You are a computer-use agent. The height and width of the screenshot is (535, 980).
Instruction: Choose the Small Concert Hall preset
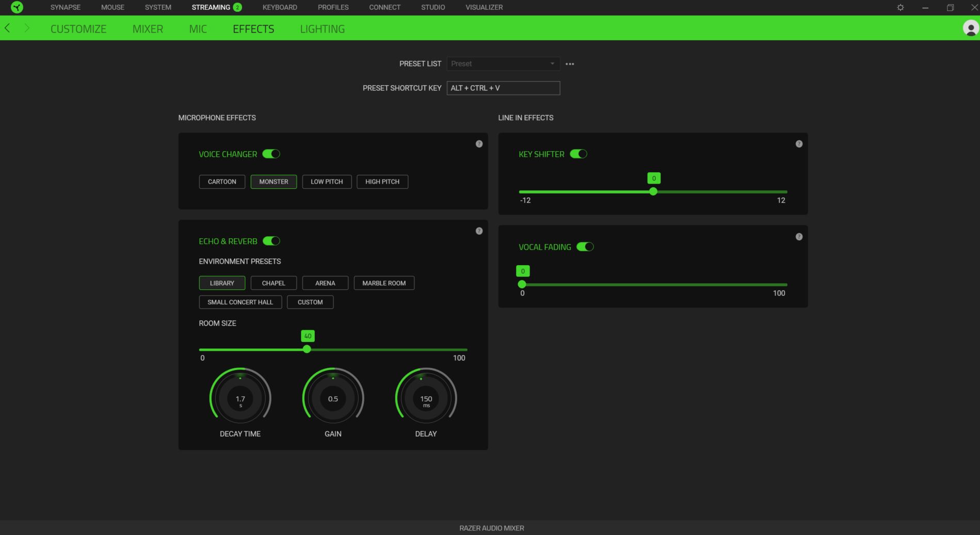240,302
